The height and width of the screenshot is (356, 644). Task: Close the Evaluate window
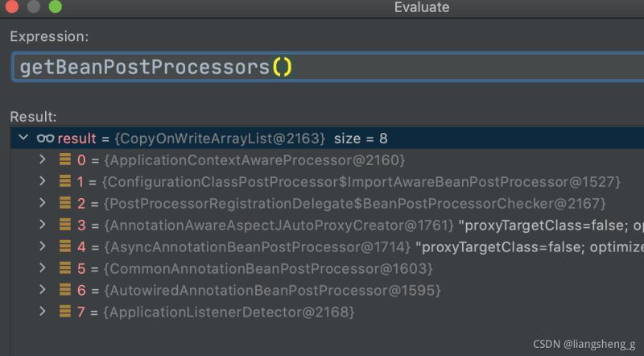[x=13, y=7]
